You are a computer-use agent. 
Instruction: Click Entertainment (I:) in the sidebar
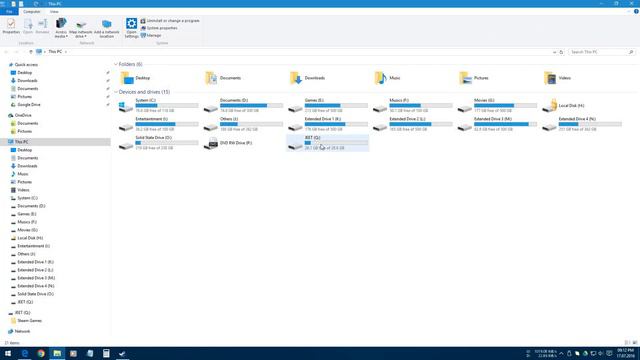click(x=33, y=246)
